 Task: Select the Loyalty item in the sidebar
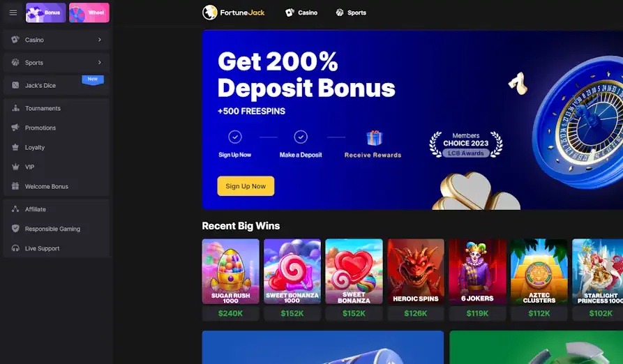(56, 147)
